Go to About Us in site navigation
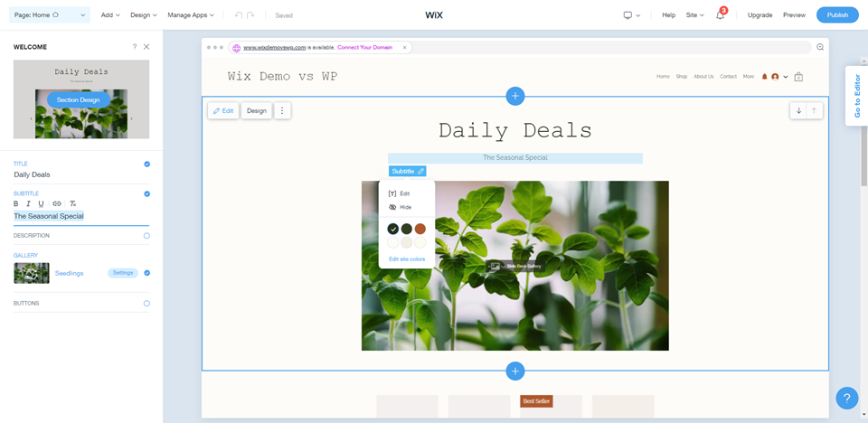Image resolution: width=868 pixels, height=423 pixels. coord(703,77)
